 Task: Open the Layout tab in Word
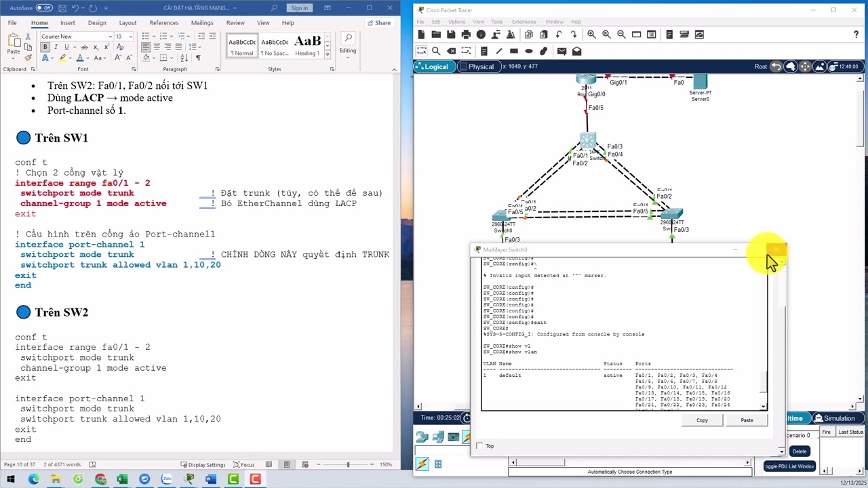(127, 22)
